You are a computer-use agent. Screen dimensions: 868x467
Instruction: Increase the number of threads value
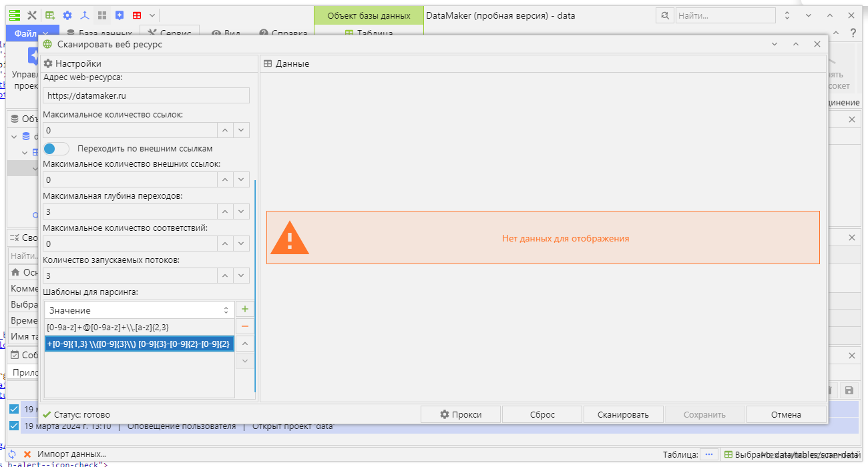(226, 276)
